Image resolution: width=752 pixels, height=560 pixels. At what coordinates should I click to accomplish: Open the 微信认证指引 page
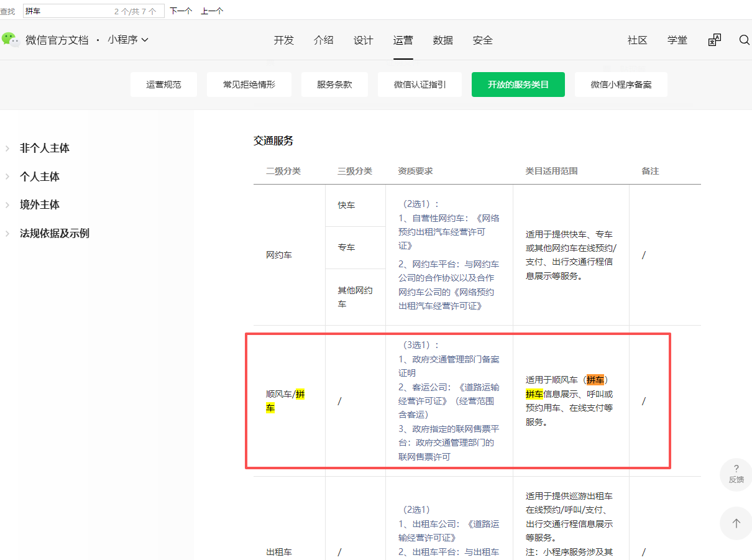pos(420,84)
